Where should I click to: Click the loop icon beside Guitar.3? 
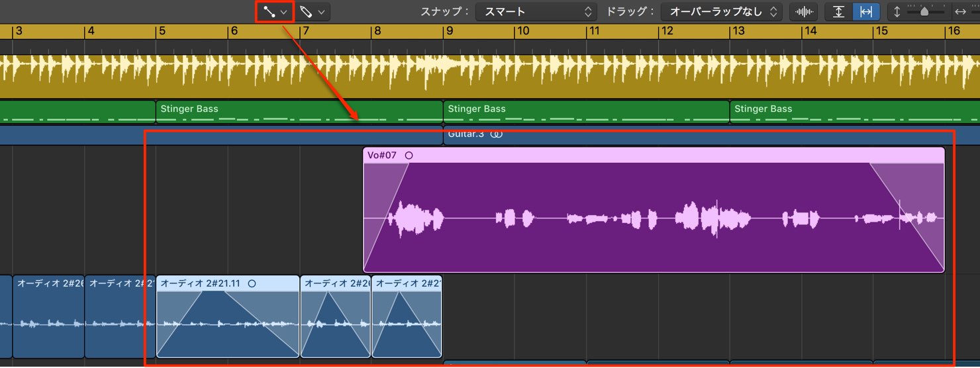[x=497, y=134]
